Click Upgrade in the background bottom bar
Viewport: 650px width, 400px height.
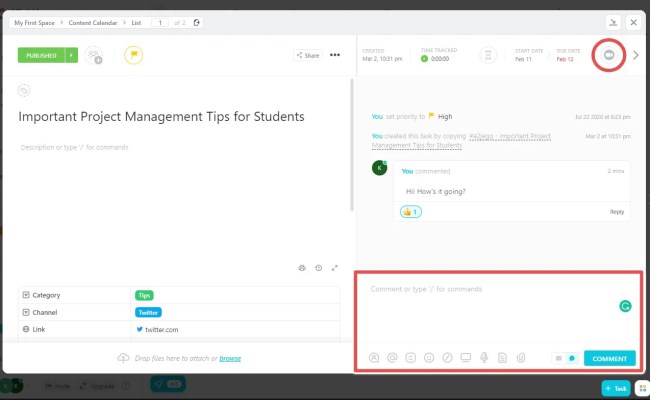(97, 386)
